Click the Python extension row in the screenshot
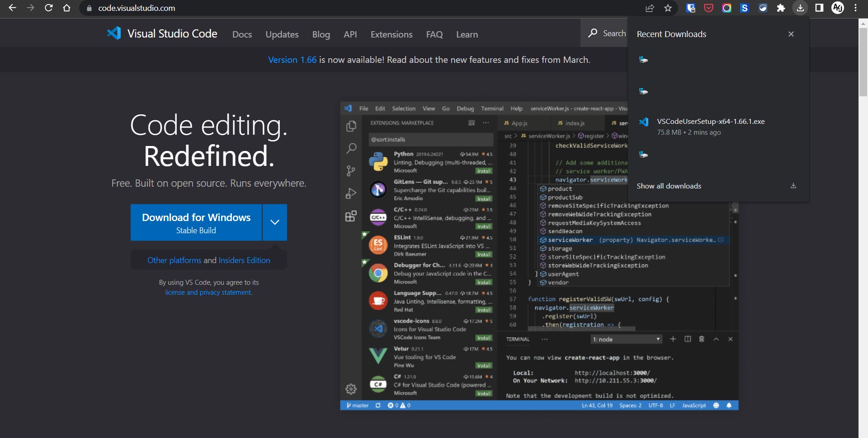 430,162
